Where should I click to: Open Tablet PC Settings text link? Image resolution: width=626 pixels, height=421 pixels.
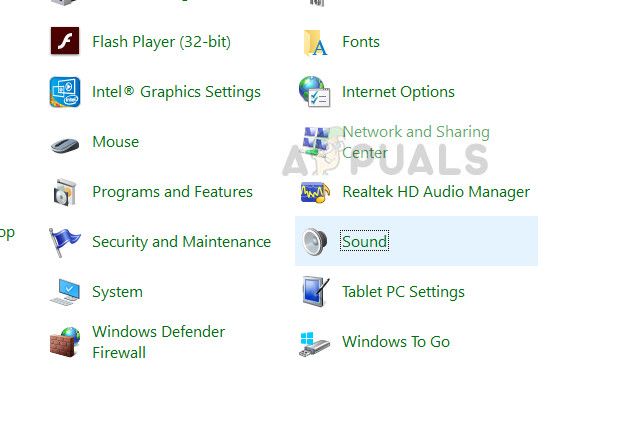(403, 292)
